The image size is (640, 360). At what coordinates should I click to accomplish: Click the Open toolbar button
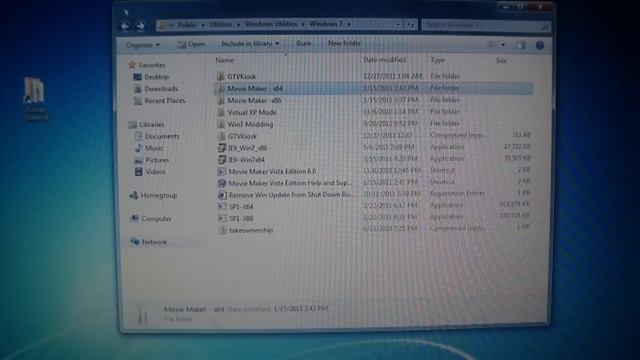(191, 44)
